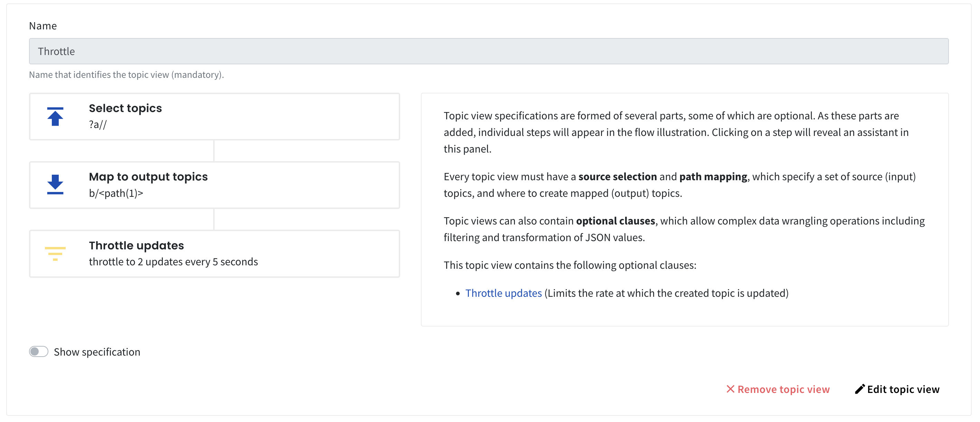980x422 pixels.
Task: Click the pencil edit icon
Action: [859, 389]
